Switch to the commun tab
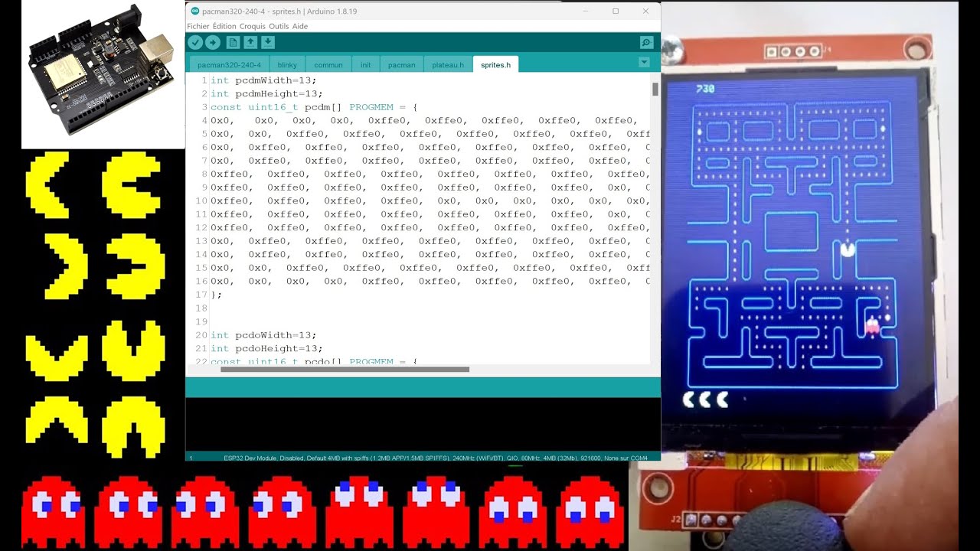 328,65
